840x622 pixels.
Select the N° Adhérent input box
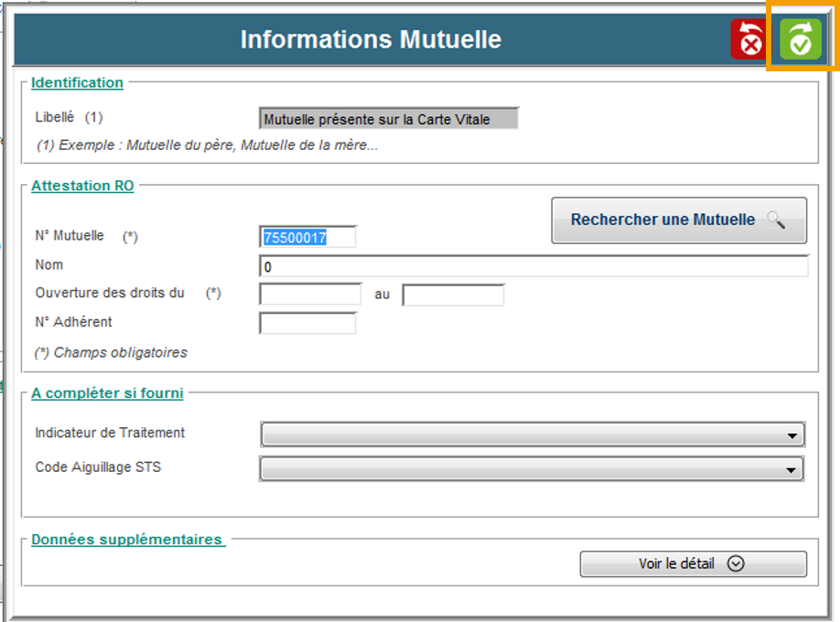(x=307, y=323)
